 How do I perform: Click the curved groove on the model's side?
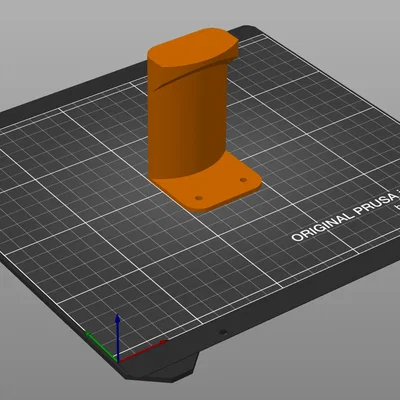187,76
